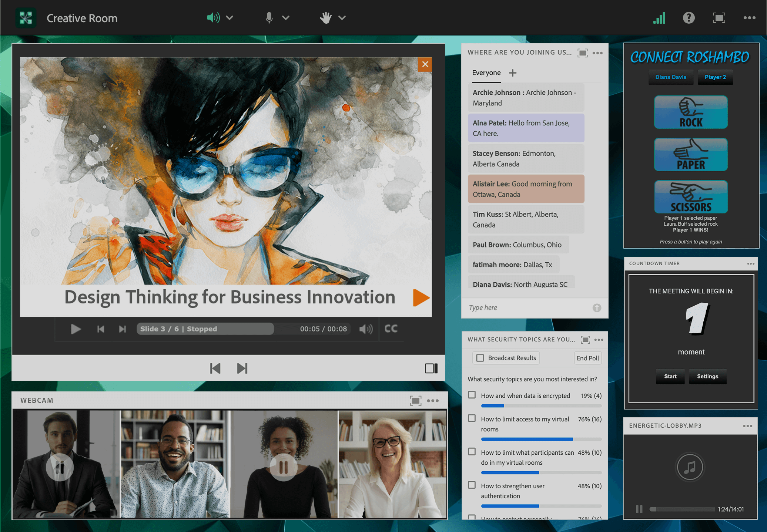This screenshot has width=767, height=532.
Task: Mute the speaker in the top toolbar
Action: (x=213, y=17)
